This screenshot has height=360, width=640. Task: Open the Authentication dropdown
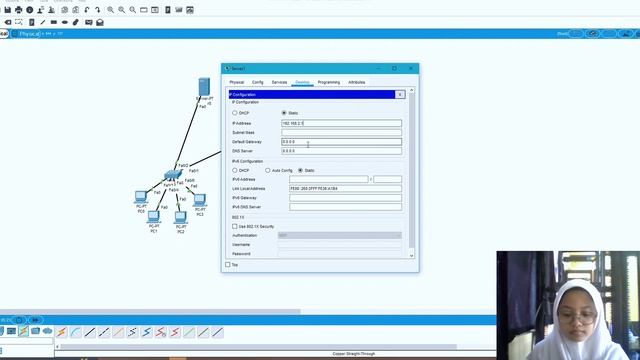[x=340, y=236]
